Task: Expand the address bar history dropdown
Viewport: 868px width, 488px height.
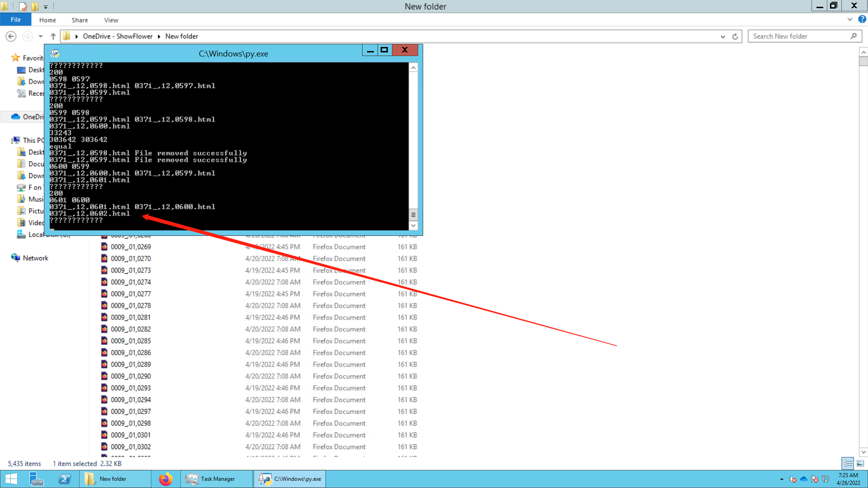Action: pos(722,36)
